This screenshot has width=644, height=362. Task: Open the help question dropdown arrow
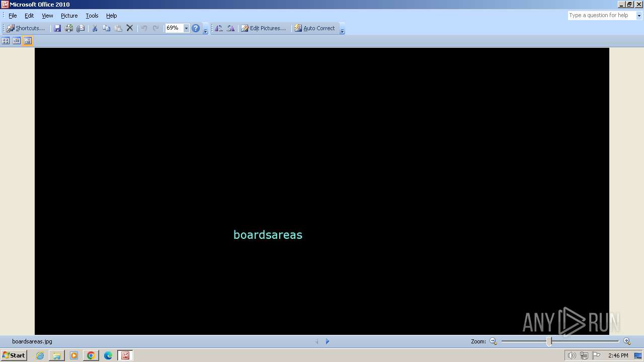point(639,16)
